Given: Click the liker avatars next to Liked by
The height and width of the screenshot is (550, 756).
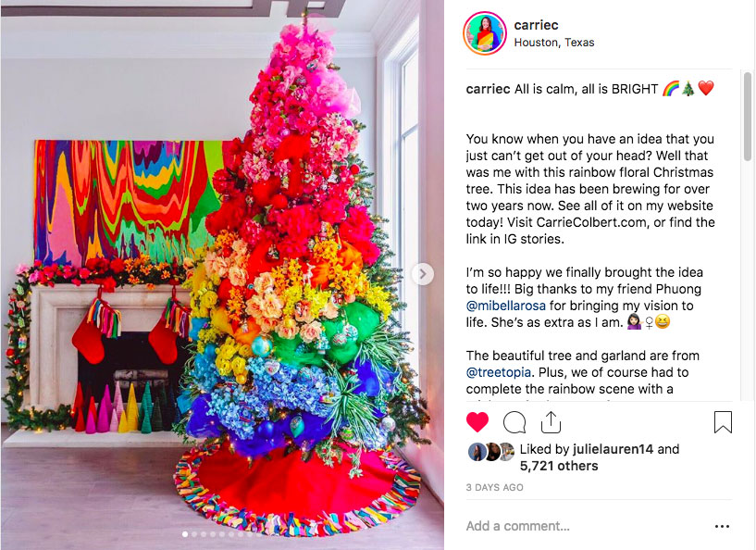Looking at the screenshot, I should (x=491, y=452).
